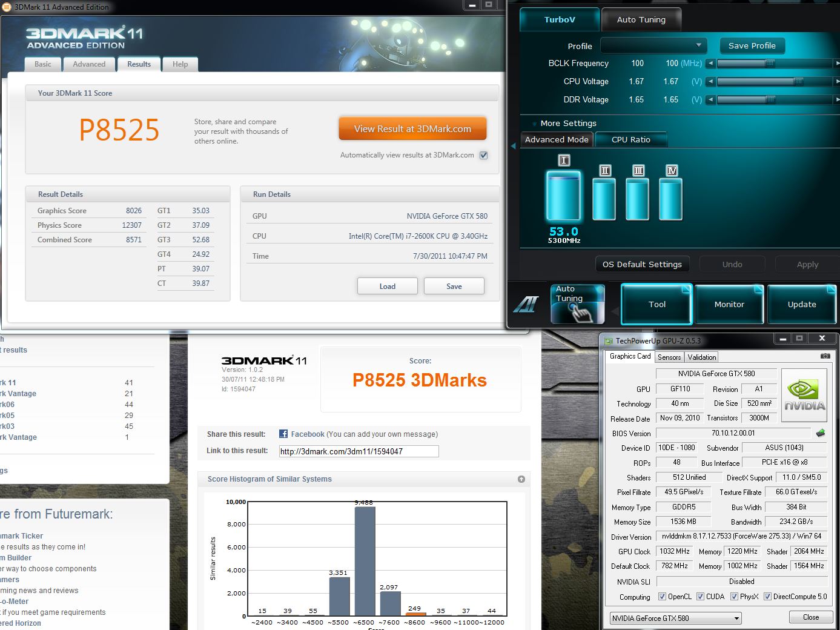Toggle automatically view results at 3DMark.com
This screenshot has height=630, width=840.
[x=483, y=155]
